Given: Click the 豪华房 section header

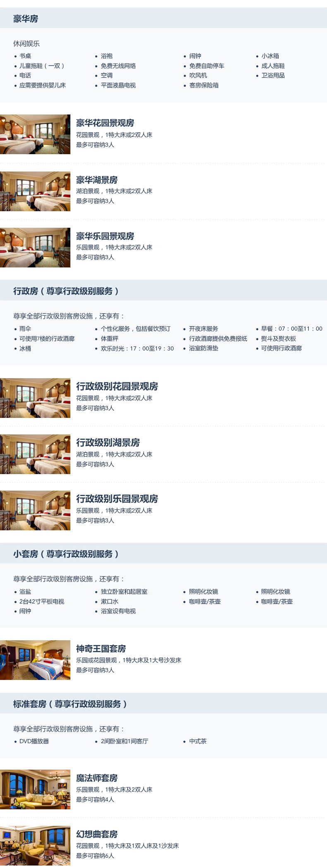Looking at the screenshot, I should click(163, 18).
